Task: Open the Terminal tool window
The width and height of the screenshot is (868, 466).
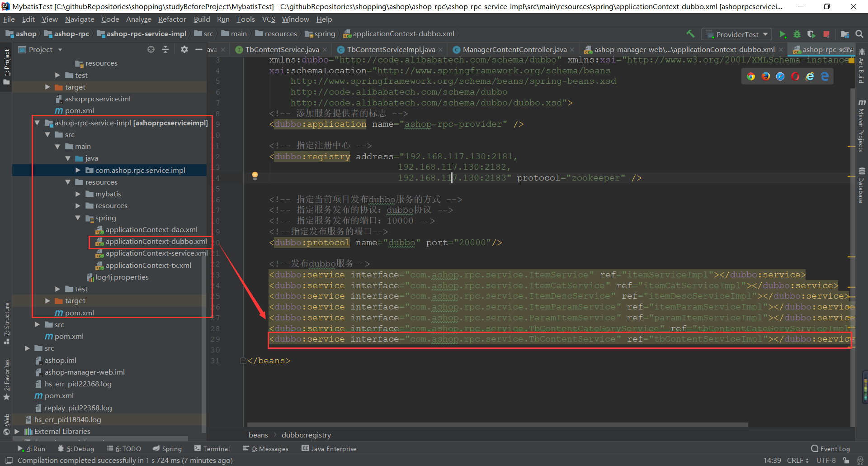Action: (x=212, y=449)
